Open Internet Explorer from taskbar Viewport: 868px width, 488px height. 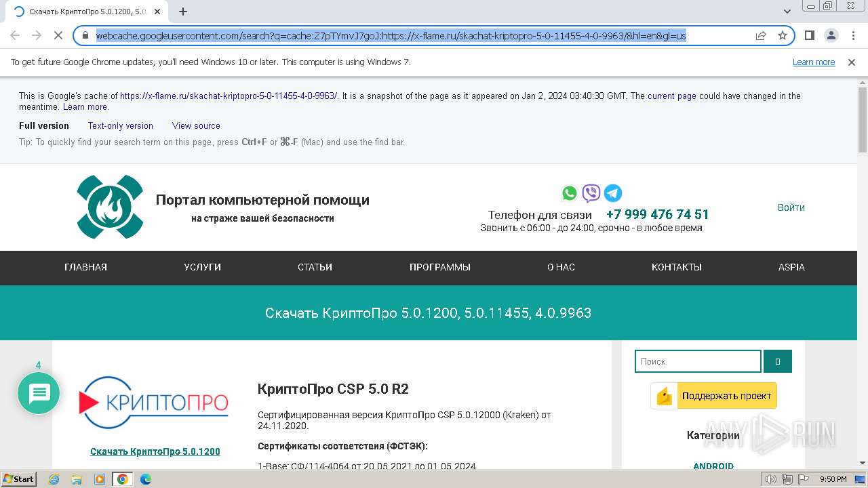pos(54,479)
